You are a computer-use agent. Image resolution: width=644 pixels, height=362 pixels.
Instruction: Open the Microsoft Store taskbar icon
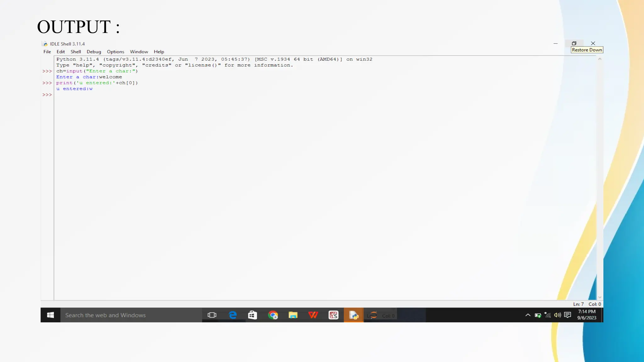tap(253, 315)
